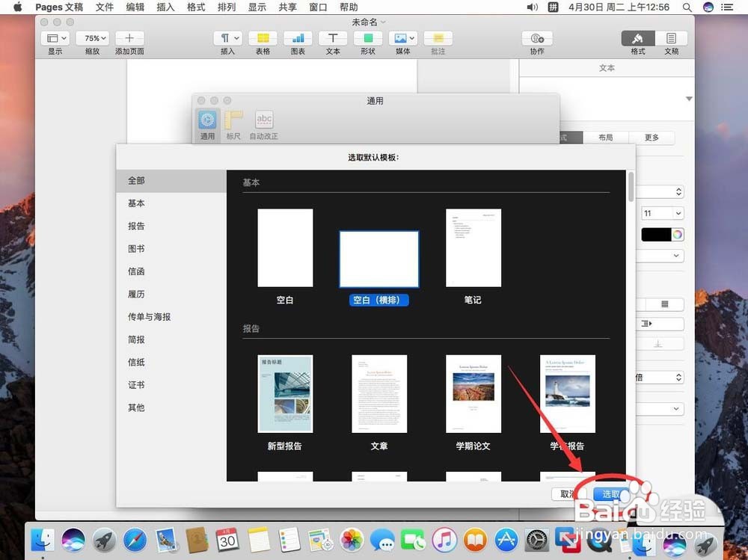The height and width of the screenshot is (560, 748).
Task: Select 图书 category in template sidebar
Action: pos(171,248)
